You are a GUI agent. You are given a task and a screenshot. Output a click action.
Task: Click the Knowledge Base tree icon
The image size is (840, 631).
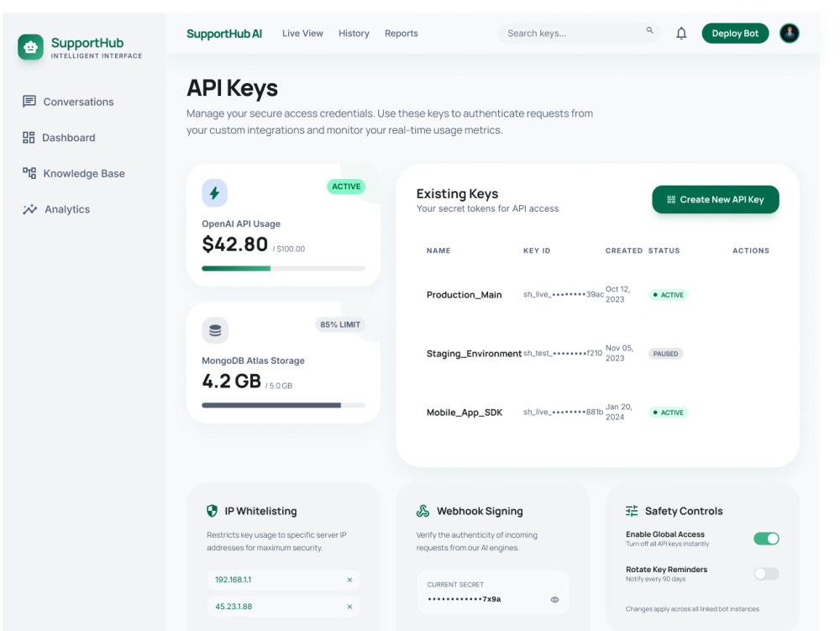pos(29,173)
